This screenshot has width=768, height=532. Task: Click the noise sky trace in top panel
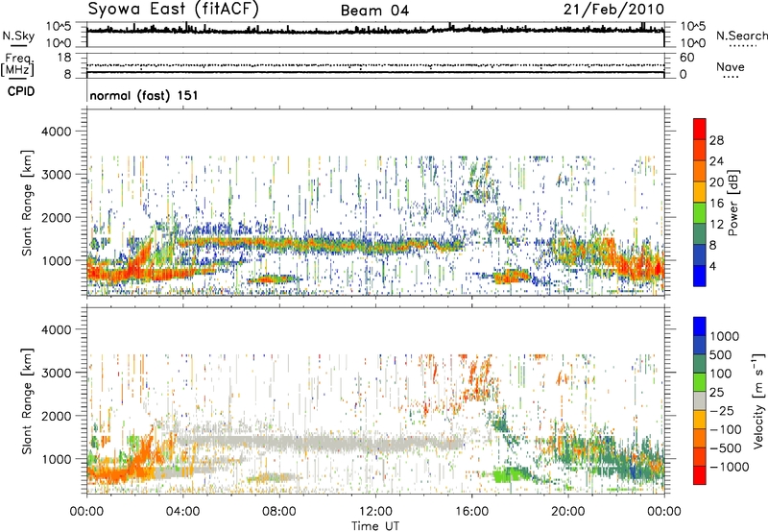pos(375,31)
